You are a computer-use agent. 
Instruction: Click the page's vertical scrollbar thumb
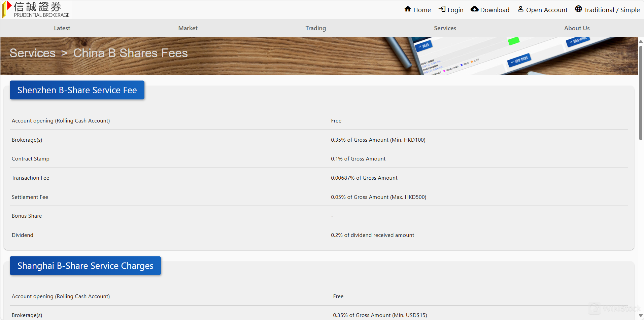pos(641,93)
